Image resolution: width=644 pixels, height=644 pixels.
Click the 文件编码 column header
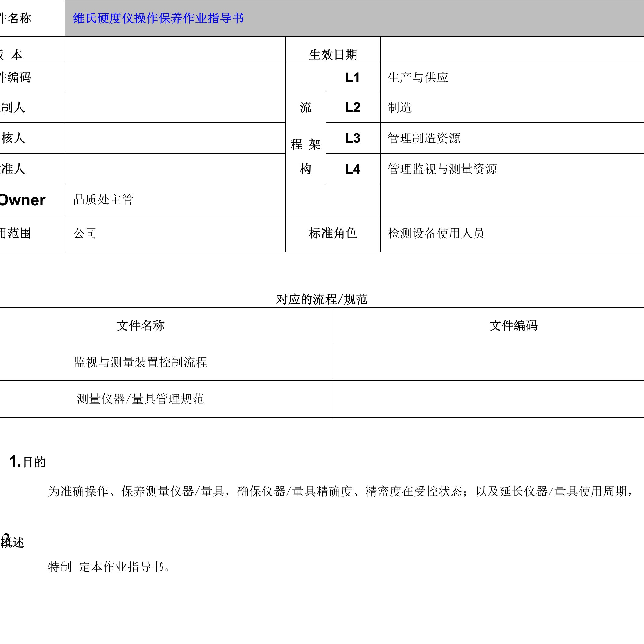[x=488, y=326]
